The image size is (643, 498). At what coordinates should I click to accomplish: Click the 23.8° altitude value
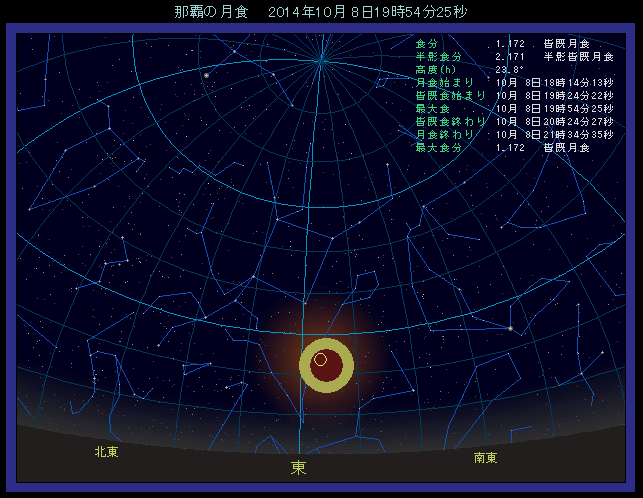[x=509, y=70]
